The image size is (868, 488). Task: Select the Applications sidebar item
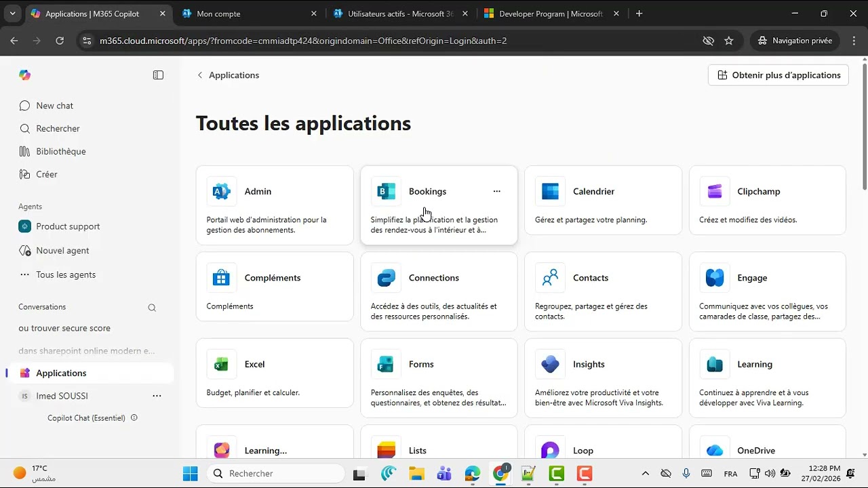pos(90,373)
